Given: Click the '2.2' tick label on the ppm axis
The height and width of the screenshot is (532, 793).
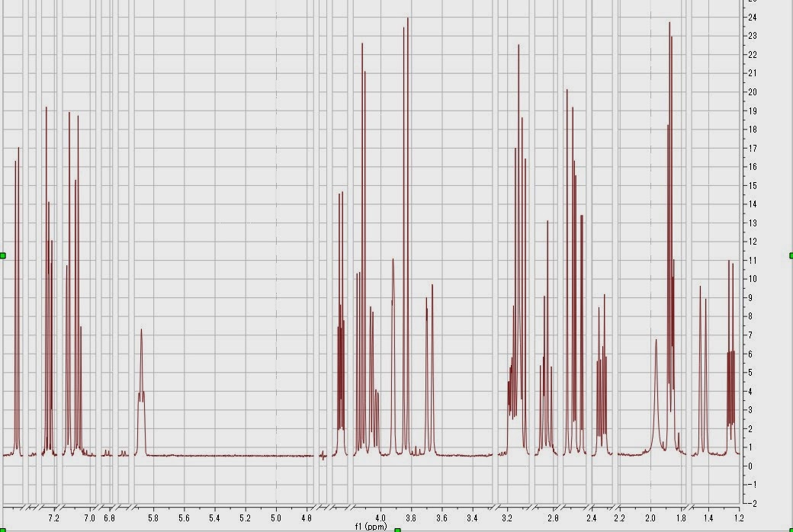Looking at the screenshot, I should [619, 518].
